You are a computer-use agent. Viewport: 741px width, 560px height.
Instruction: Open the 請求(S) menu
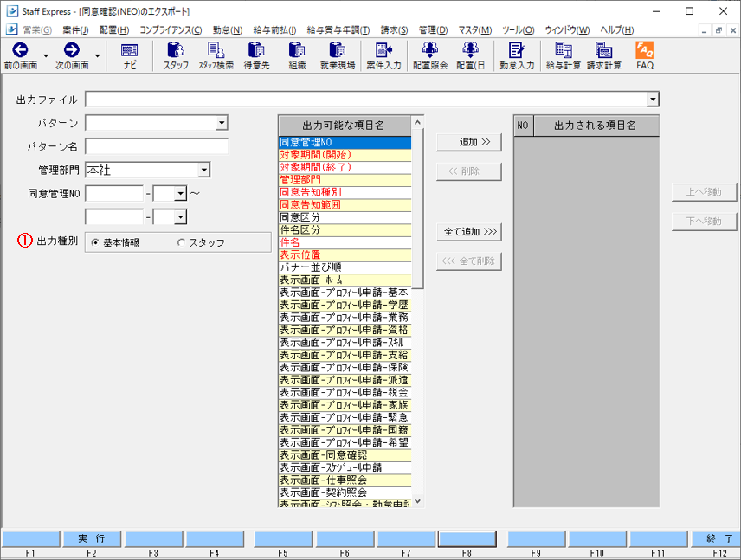394,30
